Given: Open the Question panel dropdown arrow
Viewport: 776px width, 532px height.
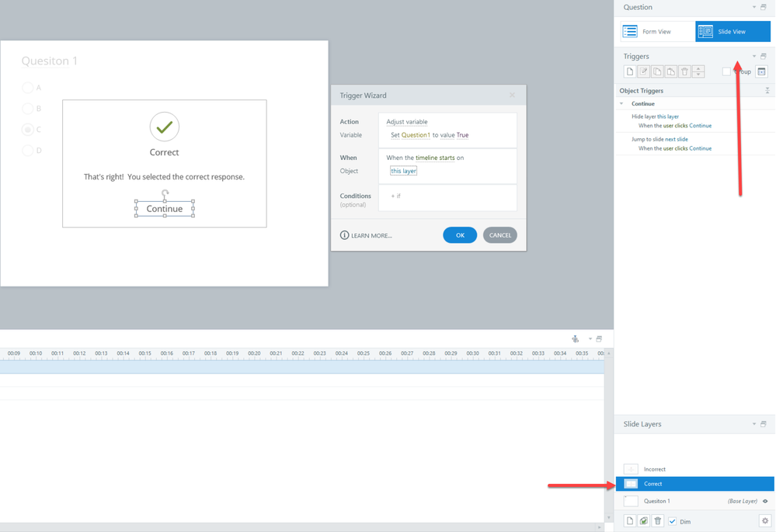Looking at the screenshot, I should click(754, 8).
